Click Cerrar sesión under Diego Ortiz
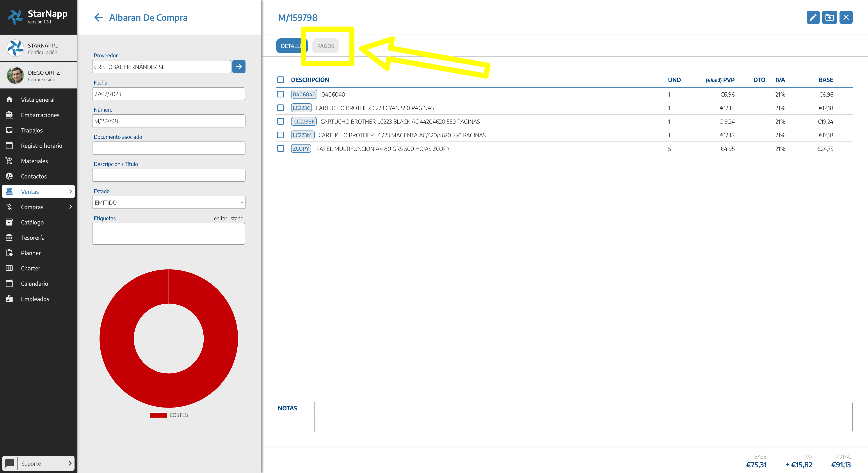 pos(41,80)
